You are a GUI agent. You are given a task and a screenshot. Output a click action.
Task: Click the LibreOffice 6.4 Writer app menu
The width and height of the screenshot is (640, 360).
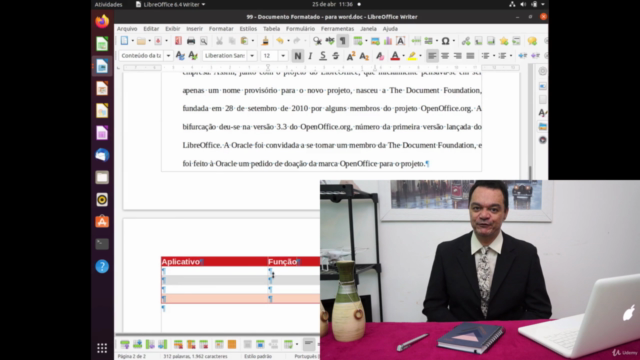coord(170,4)
